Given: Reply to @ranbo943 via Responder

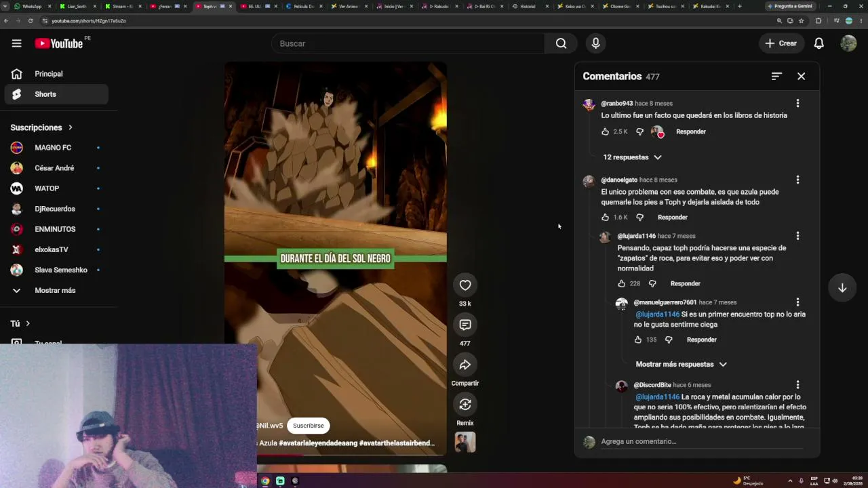Looking at the screenshot, I should [x=691, y=131].
